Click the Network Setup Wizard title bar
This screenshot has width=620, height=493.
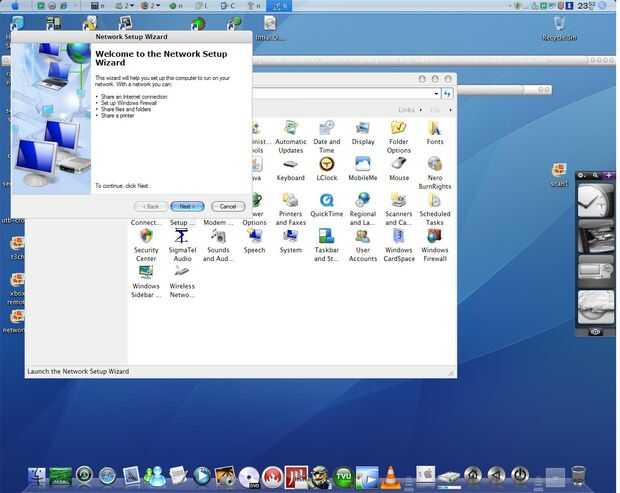(x=131, y=36)
